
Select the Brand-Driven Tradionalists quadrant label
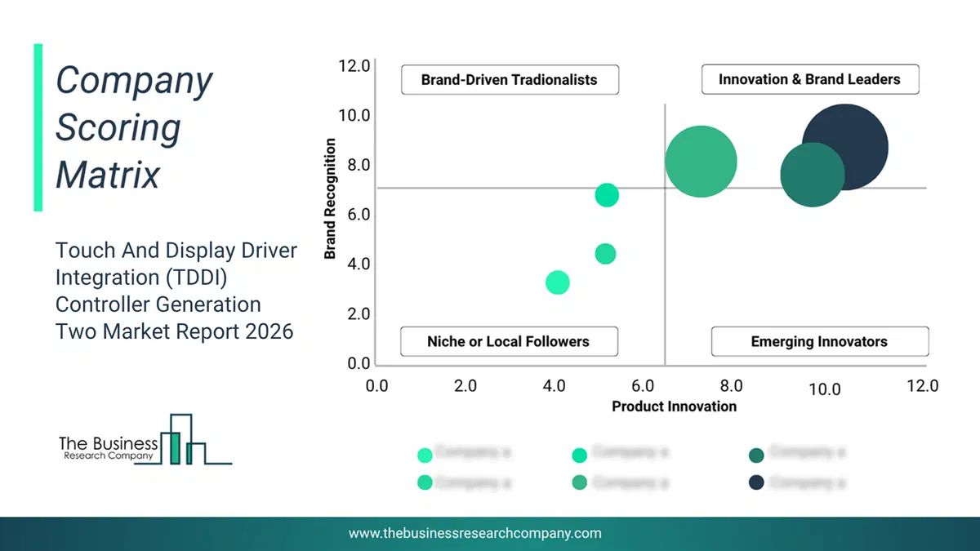[510, 80]
